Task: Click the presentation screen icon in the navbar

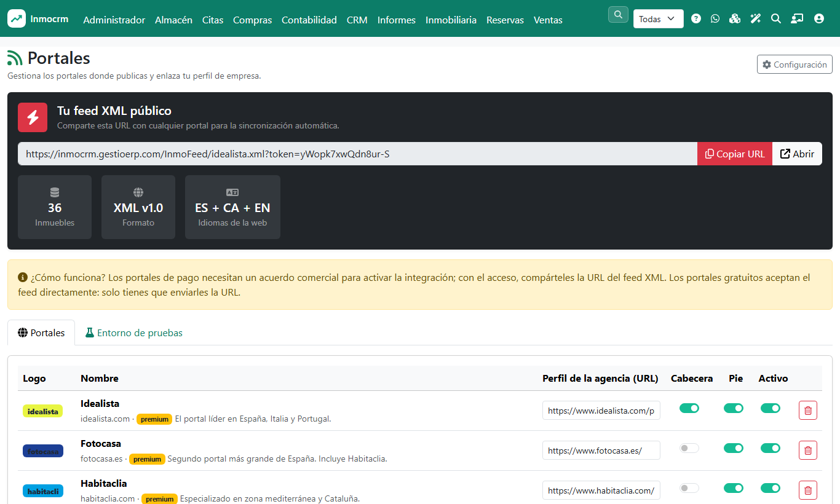Action: tap(797, 18)
